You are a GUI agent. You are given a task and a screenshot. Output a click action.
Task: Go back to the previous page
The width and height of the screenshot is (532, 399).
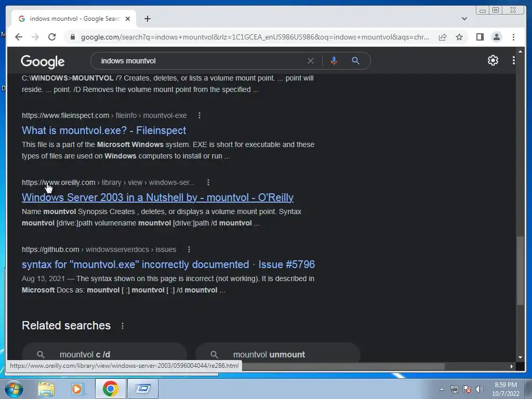click(19, 37)
